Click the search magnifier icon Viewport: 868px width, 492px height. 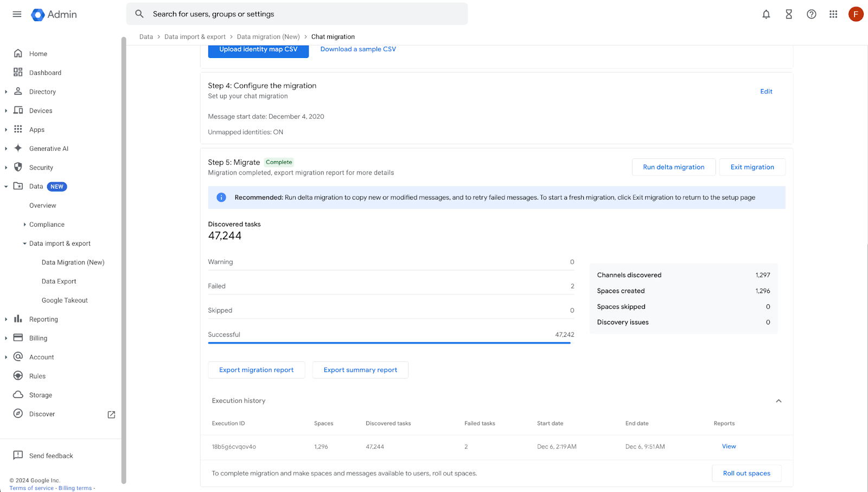tap(139, 14)
